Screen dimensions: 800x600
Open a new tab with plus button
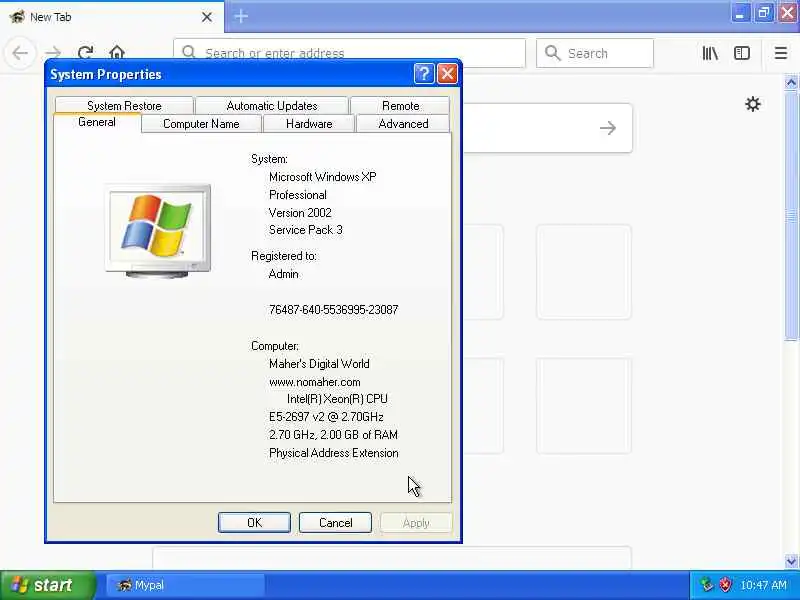pos(241,16)
